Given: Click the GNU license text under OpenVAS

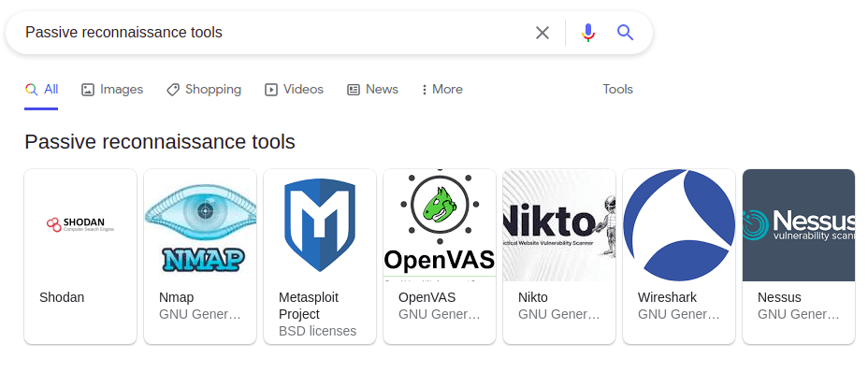Looking at the screenshot, I should click(440, 315).
